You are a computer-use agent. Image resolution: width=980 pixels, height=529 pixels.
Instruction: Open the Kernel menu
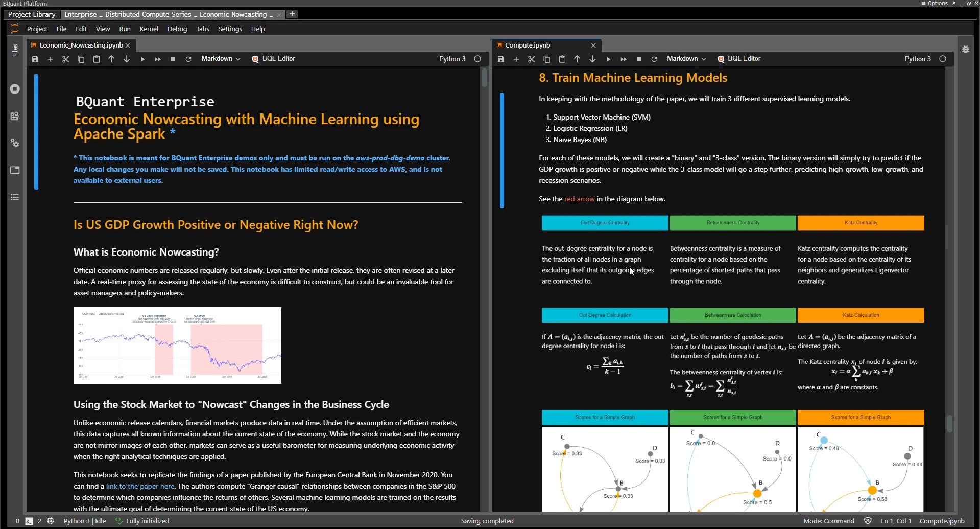pyautogui.click(x=149, y=29)
